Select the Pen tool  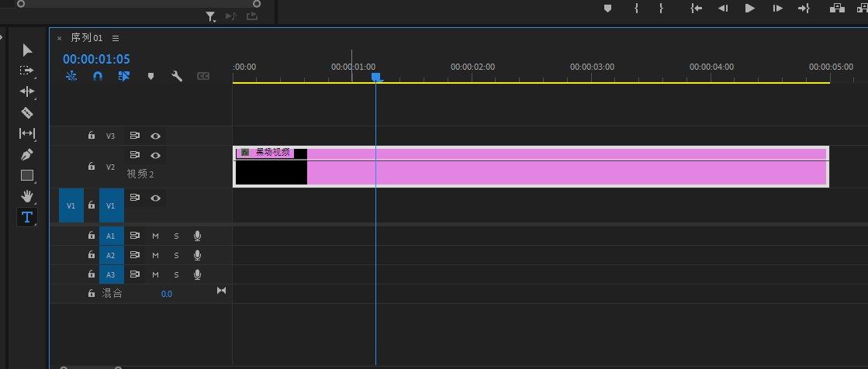pos(27,154)
